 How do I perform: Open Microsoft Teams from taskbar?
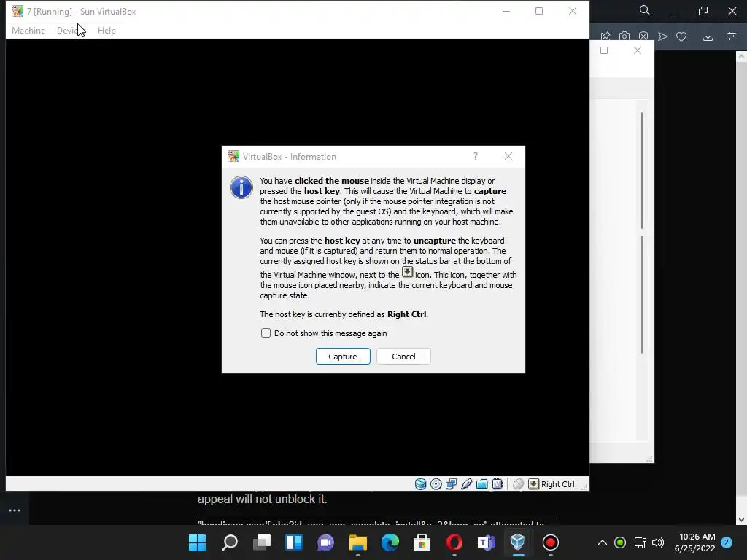[487, 542]
